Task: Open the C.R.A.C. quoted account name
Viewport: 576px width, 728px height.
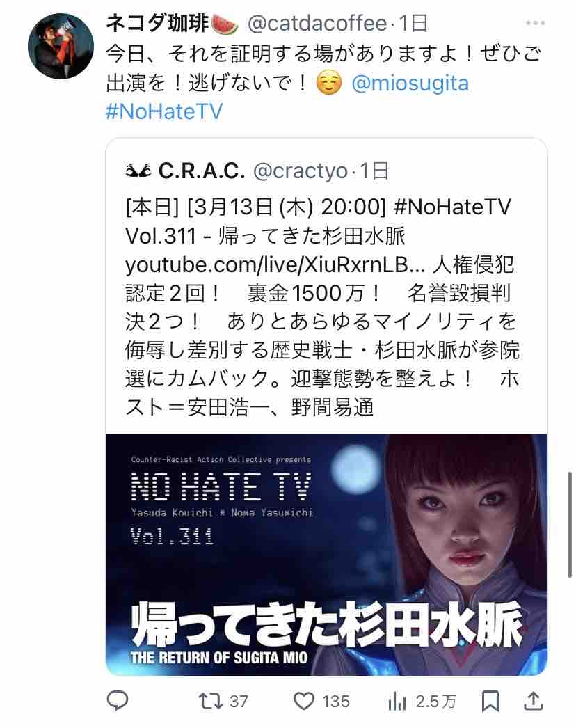Action: (x=201, y=171)
